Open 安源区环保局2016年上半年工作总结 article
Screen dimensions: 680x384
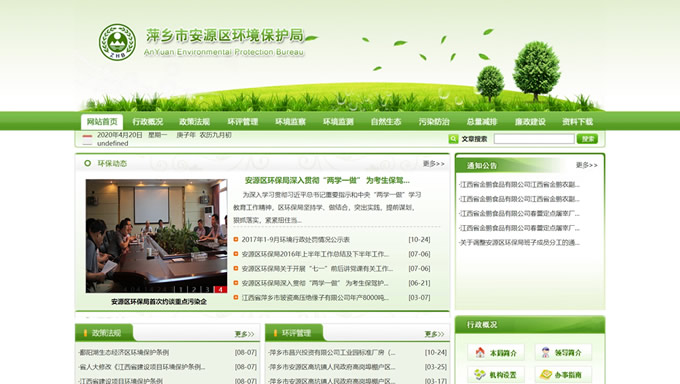(315, 254)
